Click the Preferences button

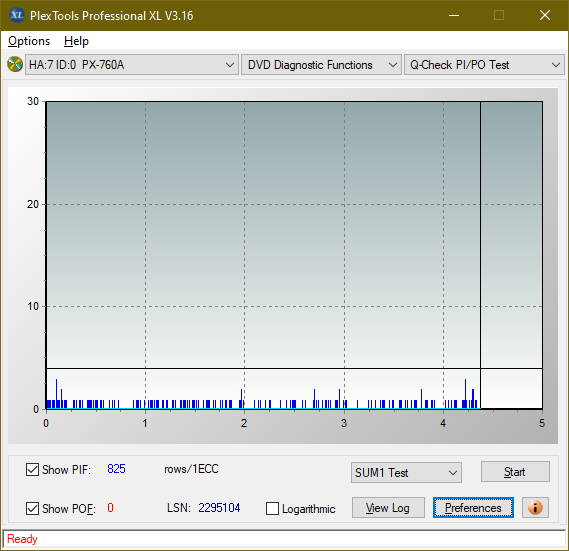[473, 508]
